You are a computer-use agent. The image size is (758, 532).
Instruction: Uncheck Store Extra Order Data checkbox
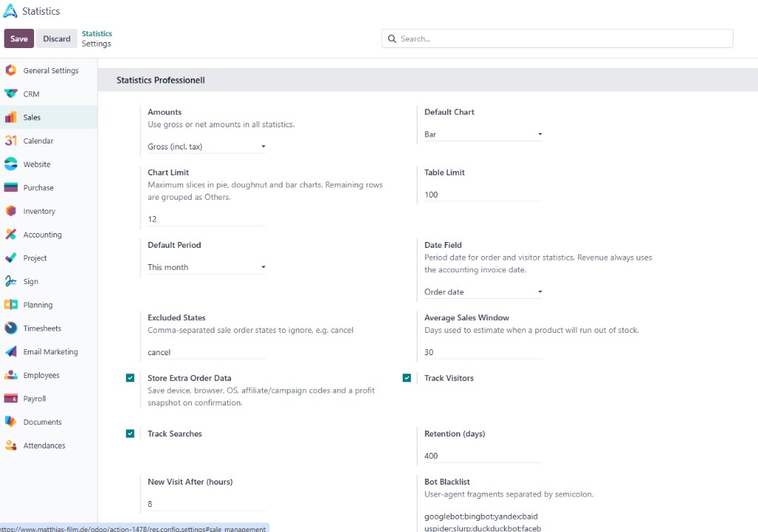(x=130, y=378)
